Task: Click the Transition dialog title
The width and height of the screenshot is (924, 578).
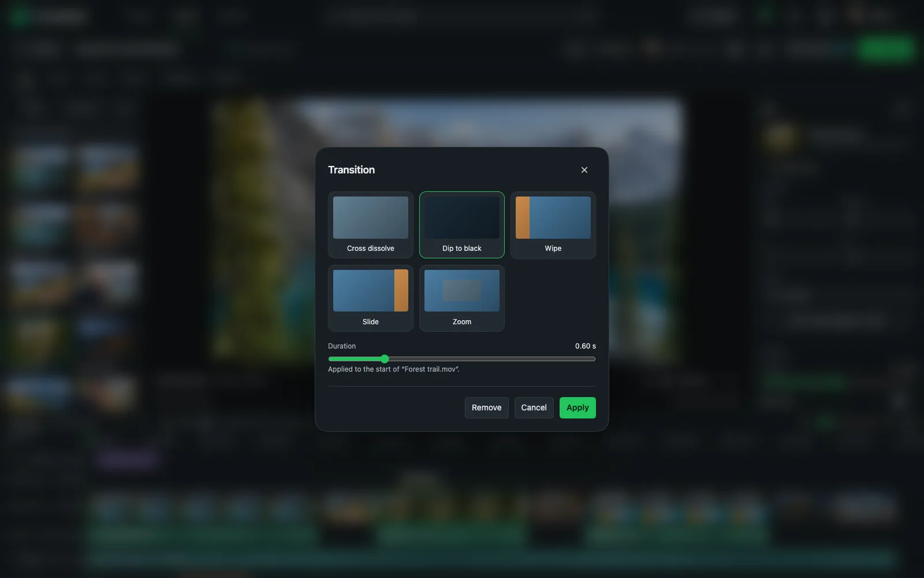Action: (351, 170)
